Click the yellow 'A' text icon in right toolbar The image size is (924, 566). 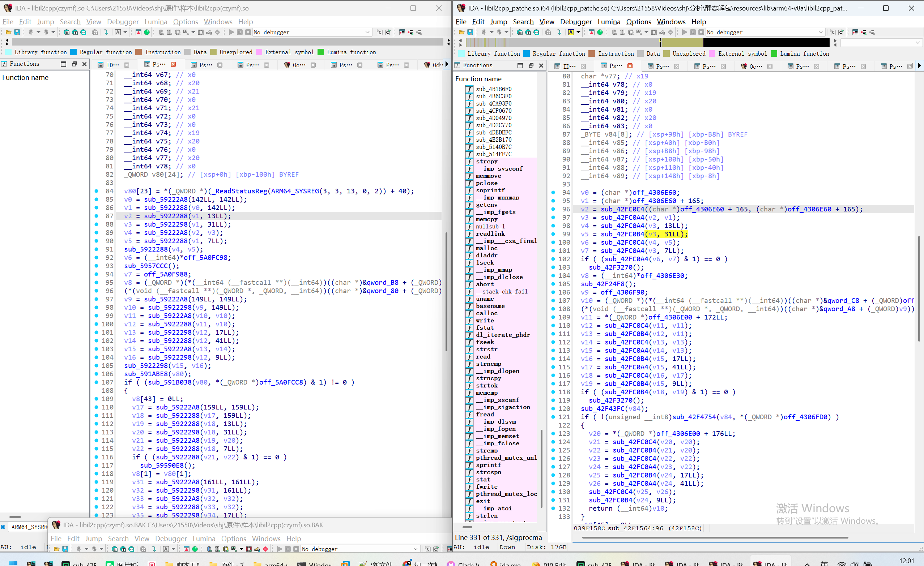point(571,32)
